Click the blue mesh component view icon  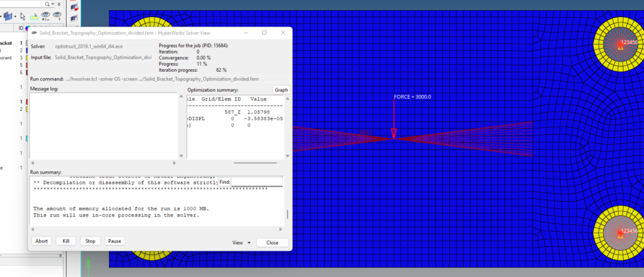click(8, 16)
